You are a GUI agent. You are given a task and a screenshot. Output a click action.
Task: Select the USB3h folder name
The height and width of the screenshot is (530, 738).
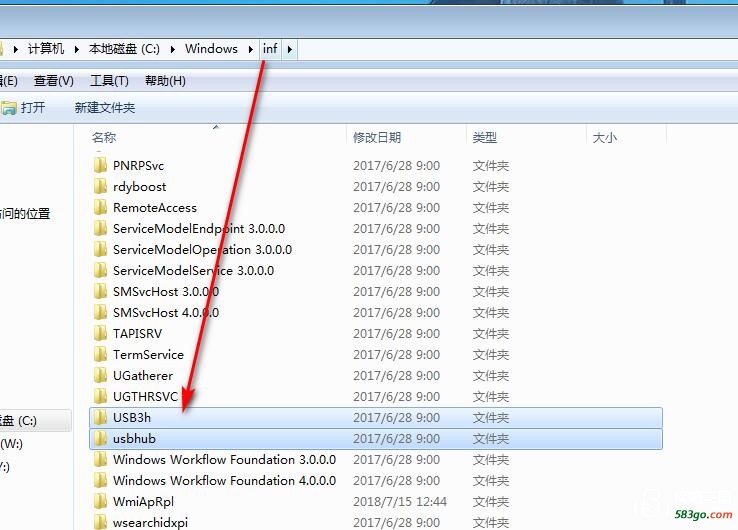[132, 418]
